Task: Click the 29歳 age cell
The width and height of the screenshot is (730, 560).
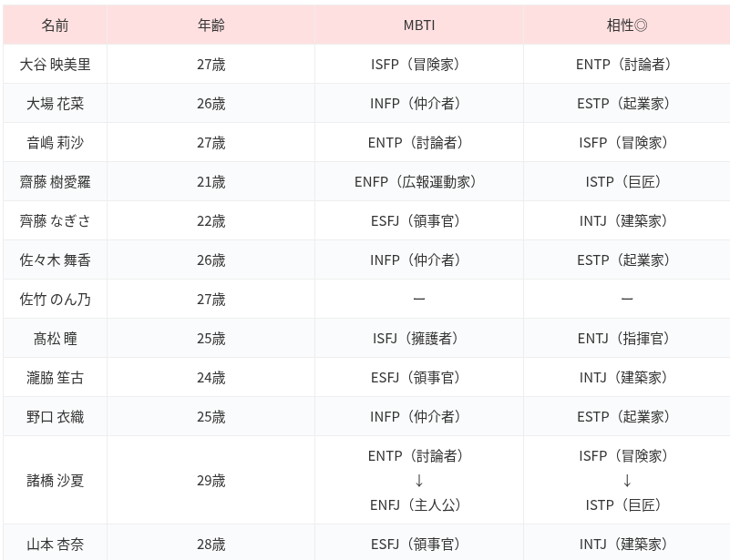Action: pyautogui.click(x=211, y=481)
